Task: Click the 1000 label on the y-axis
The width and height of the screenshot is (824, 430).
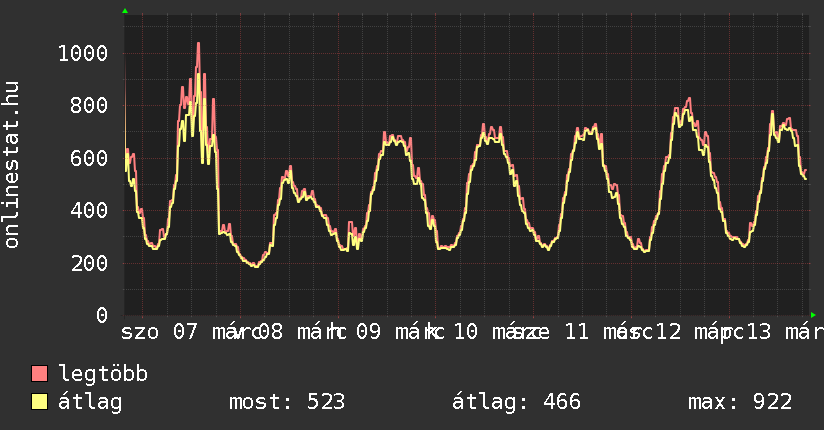Action: (x=82, y=54)
